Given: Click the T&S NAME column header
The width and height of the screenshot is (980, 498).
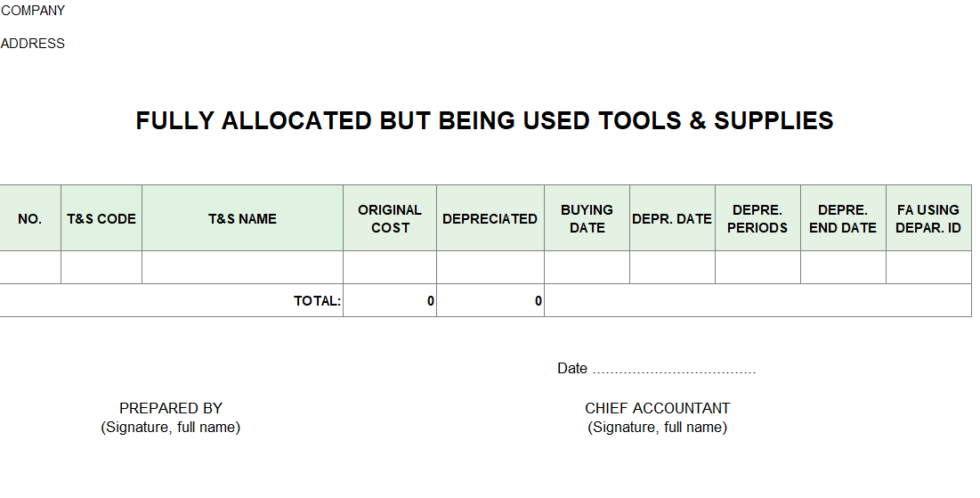Looking at the screenshot, I should pyautogui.click(x=242, y=218).
